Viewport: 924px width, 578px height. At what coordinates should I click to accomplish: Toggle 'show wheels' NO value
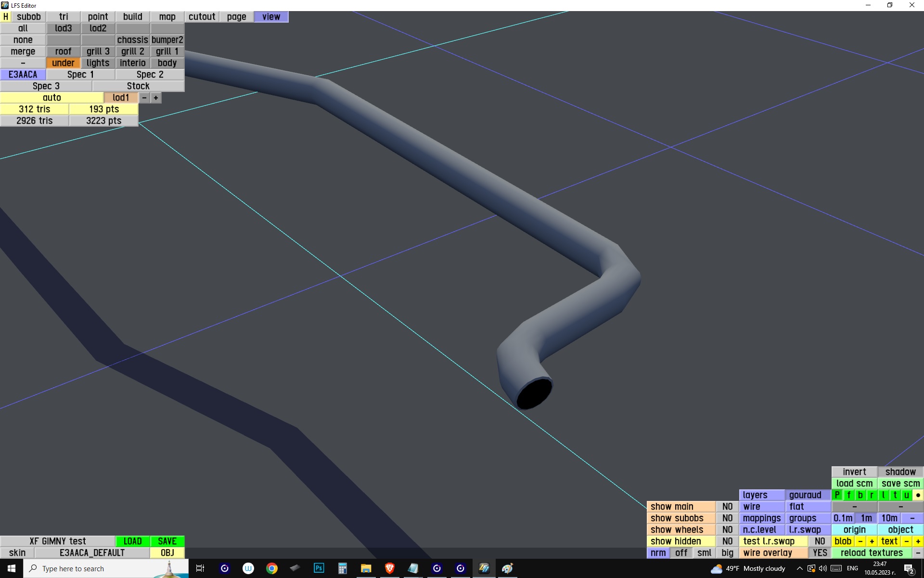click(x=727, y=530)
